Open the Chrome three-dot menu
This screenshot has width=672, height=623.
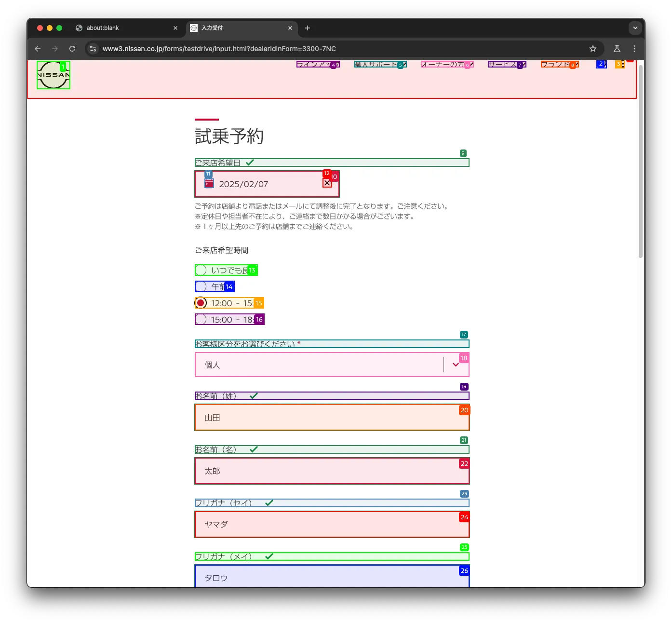tap(634, 49)
